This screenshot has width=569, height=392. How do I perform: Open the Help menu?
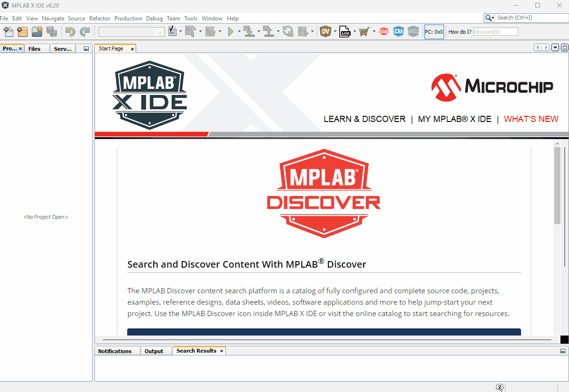tap(233, 18)
